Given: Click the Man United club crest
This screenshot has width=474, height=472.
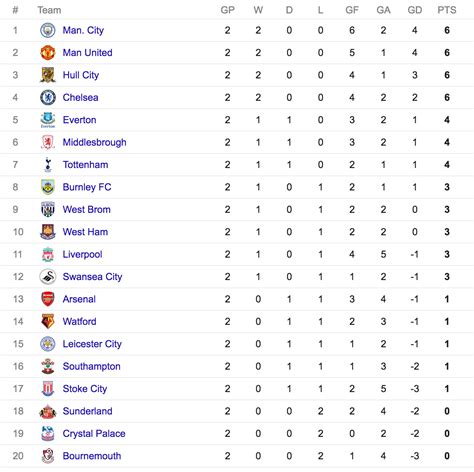Looking at the screenshot, I should click(x=48, y=53).
